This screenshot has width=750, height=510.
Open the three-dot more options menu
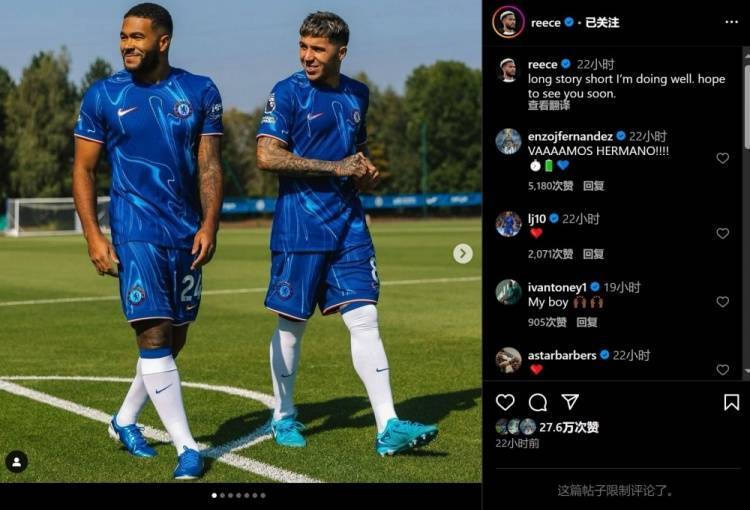[731, 22]
